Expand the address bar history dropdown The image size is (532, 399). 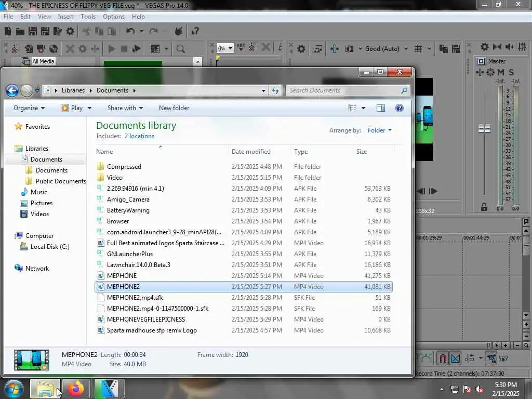tap(263, 90)
